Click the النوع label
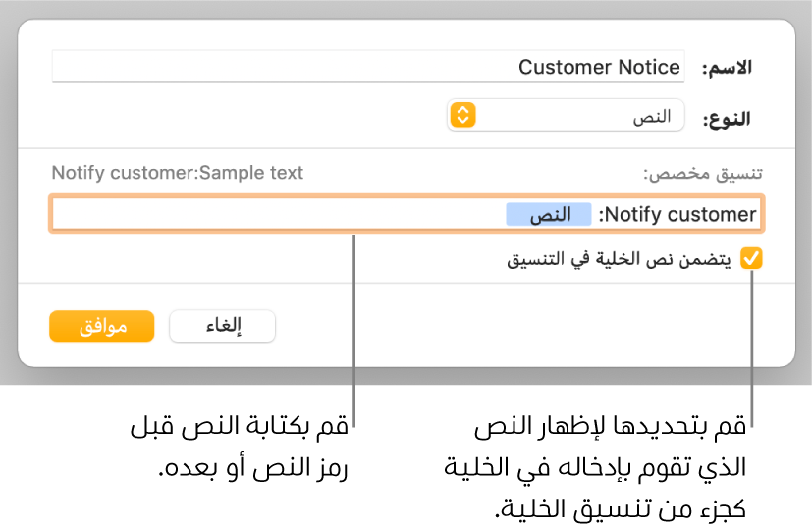 tap(727, 118)
